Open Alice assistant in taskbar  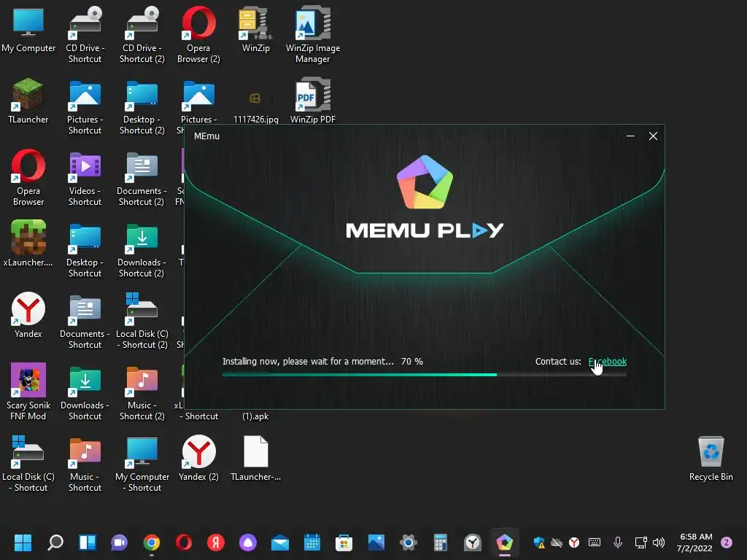tap(248, 542)
